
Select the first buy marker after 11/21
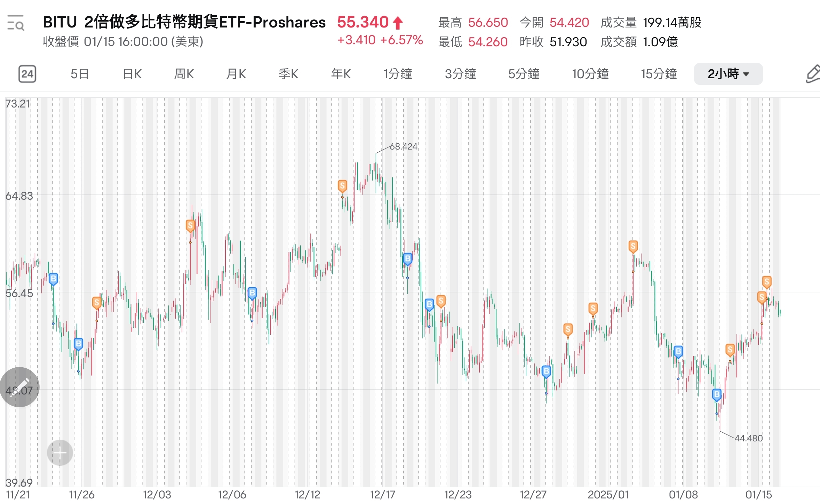tap(53, 279)
